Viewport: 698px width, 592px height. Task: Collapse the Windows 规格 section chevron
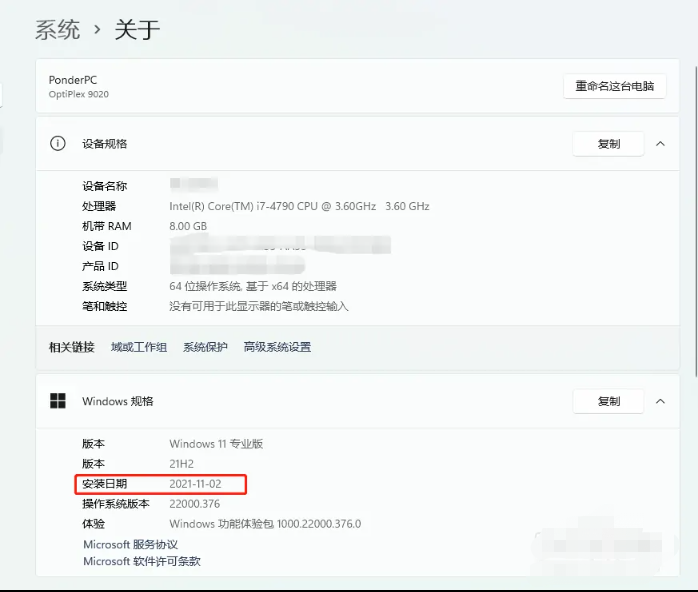661,401
